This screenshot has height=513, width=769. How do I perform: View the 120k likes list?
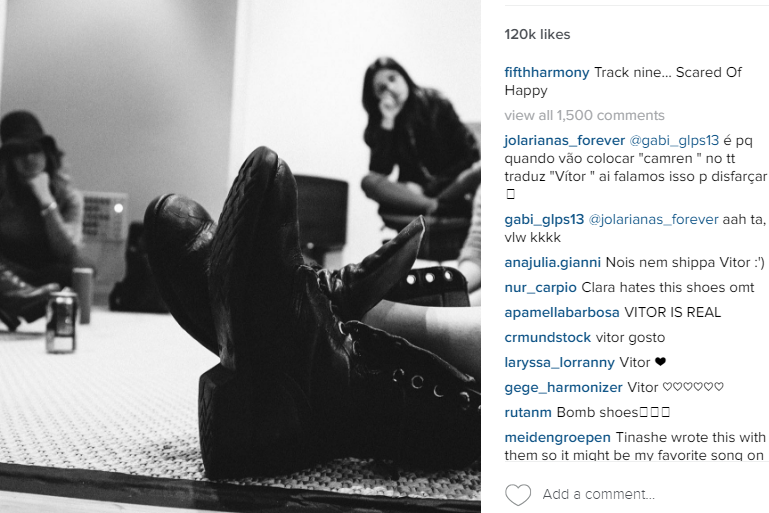pos(537,34)
